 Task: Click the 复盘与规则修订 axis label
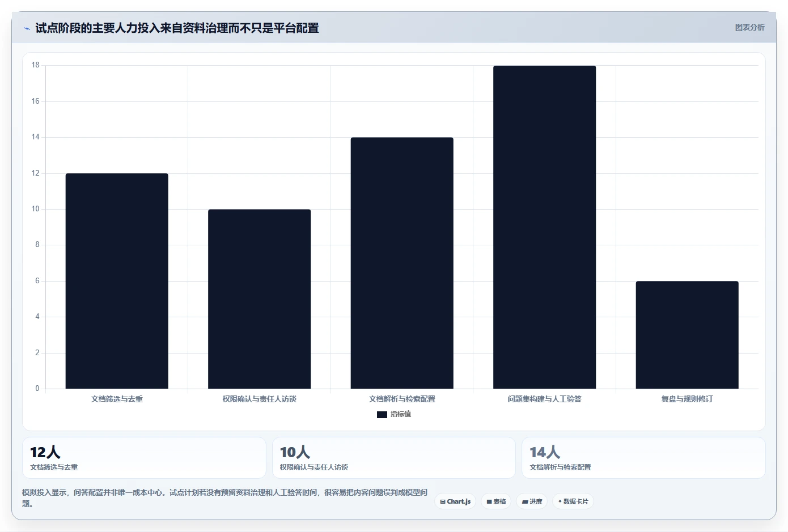tap(687, 399)
